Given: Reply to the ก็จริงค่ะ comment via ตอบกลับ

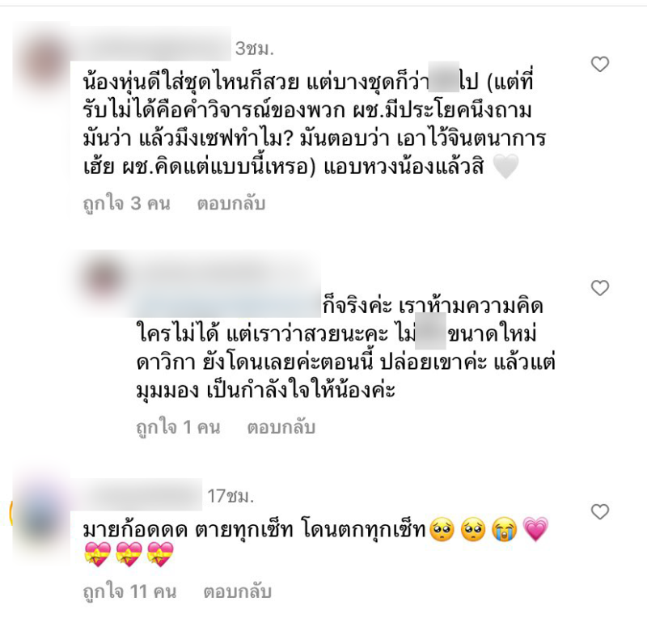Looking at the screenshot, I should (x=281, y=427).
